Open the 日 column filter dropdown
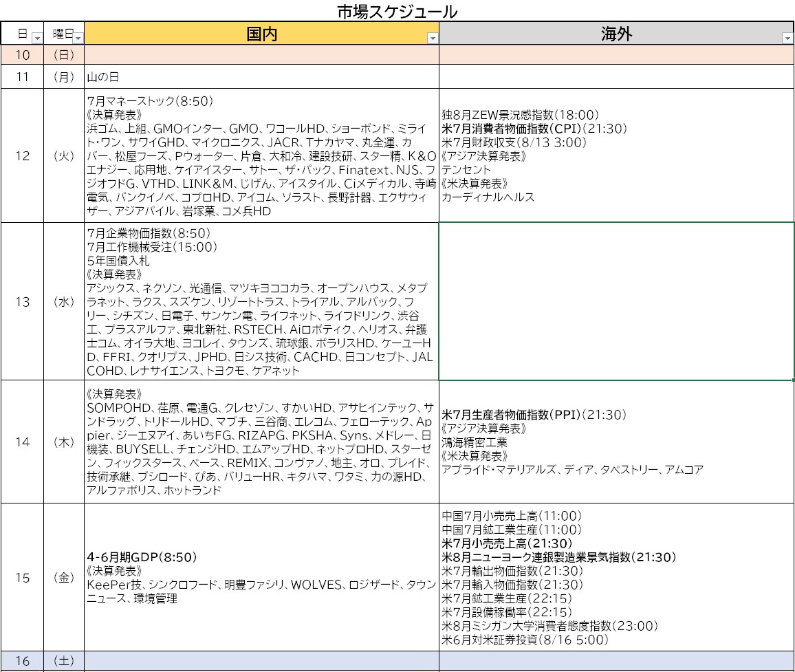The image size is (795, 672). pos(37,38)
